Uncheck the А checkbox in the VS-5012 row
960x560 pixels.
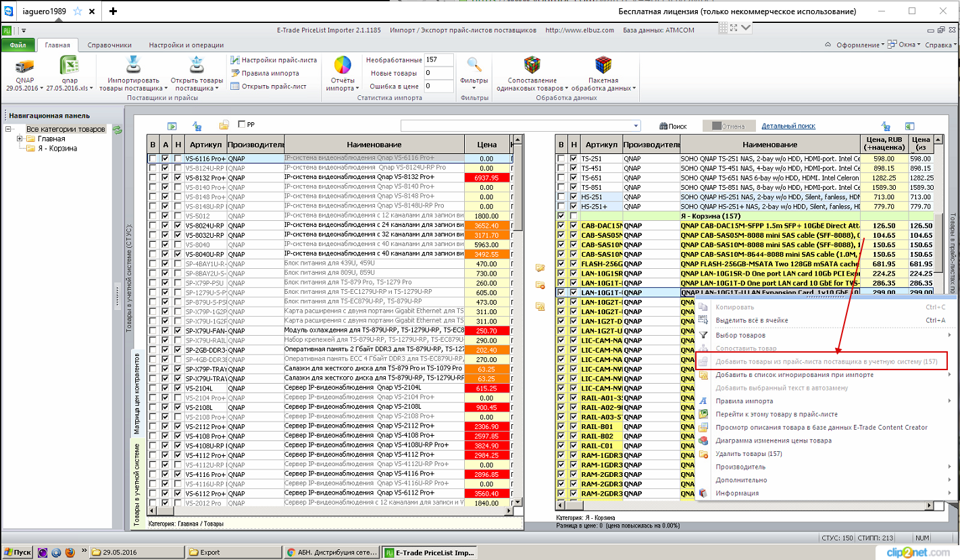click(166, 215)
